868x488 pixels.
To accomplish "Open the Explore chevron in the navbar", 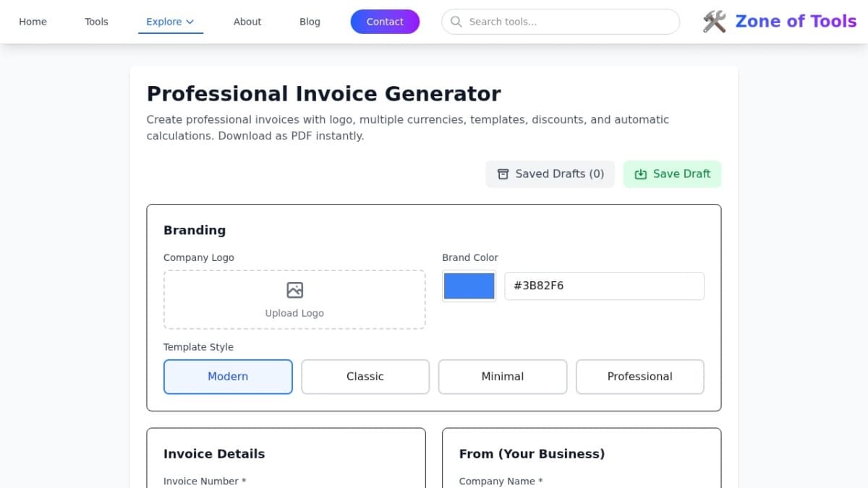I will (x=190, y=22).
